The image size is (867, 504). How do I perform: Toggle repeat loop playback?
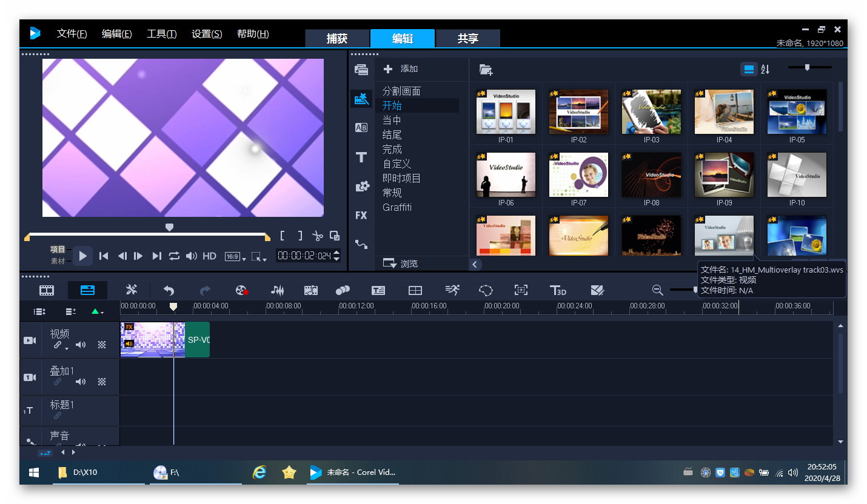(174, 256)
